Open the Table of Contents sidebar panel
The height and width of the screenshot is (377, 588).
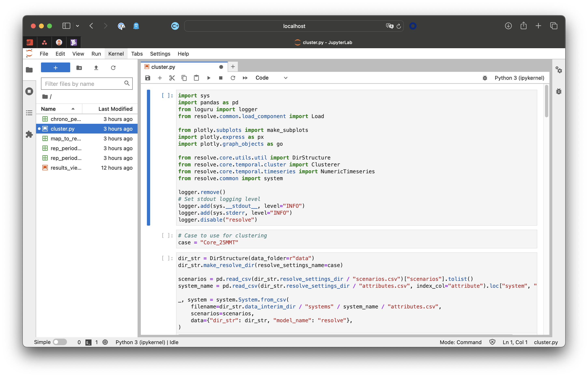click(29, 113)
